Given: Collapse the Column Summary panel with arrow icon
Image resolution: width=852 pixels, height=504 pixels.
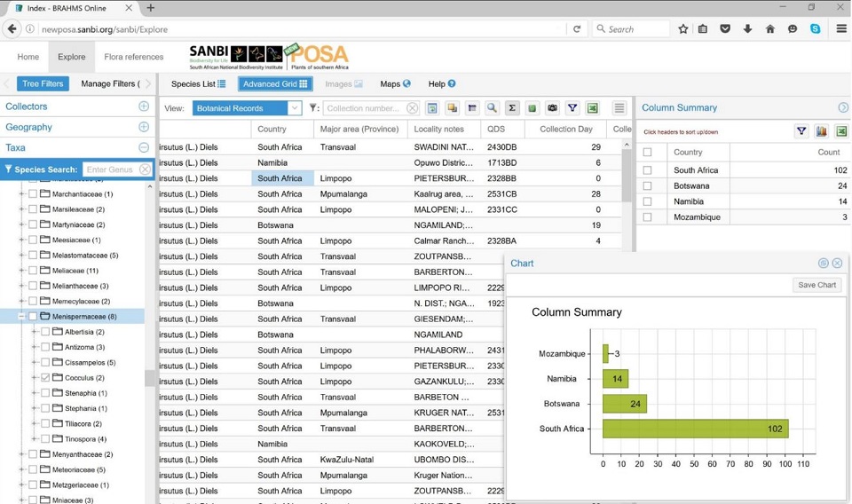Looking at the screenshot, I should (x=843, y=107).
